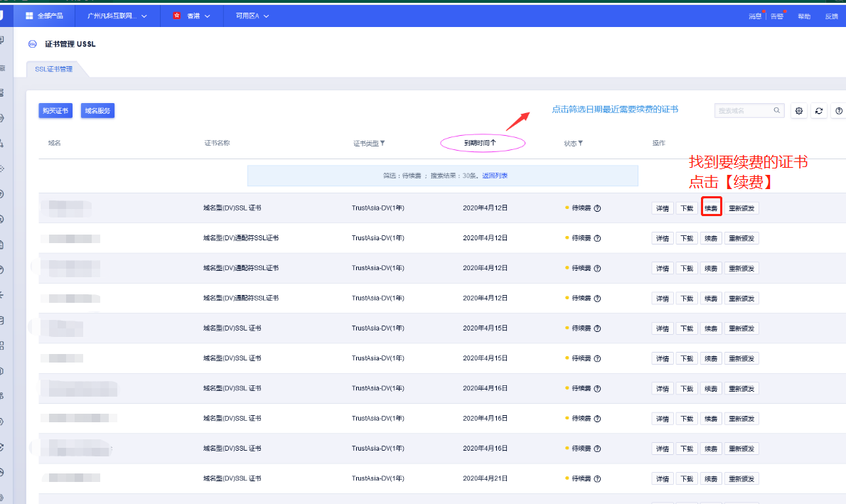Image resolution: width=846 pixels, height=504 pixels.
Task: Open 消息 in the top bar
Action: 755,16
